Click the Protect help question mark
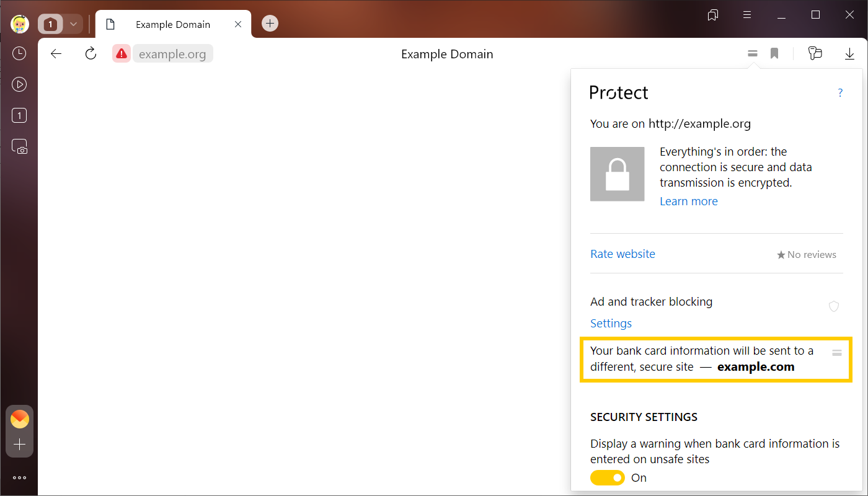The image size is (868, 496). click(x=840, y=93)
